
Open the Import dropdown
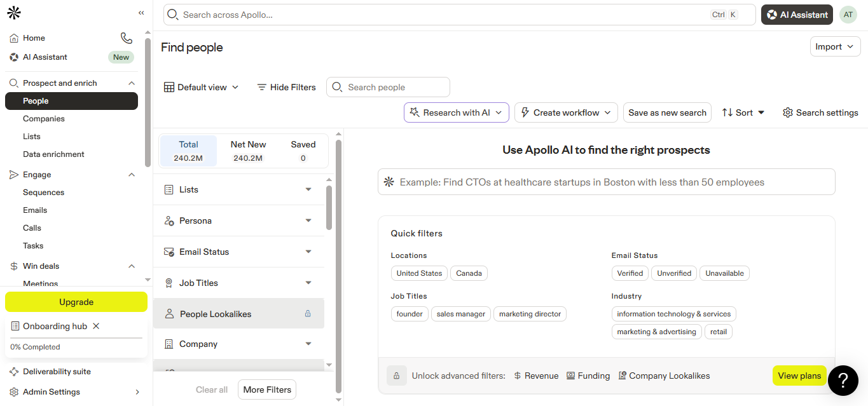click(x=835, y=46)
